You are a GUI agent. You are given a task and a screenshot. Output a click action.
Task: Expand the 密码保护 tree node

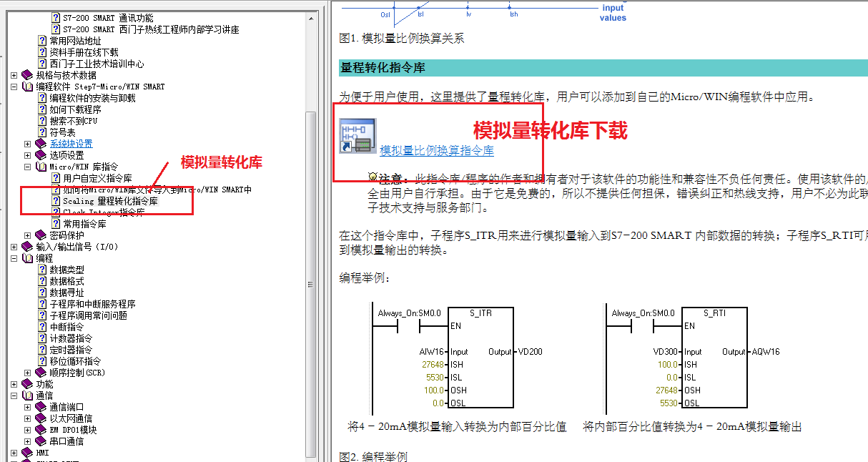click(27, 235)
